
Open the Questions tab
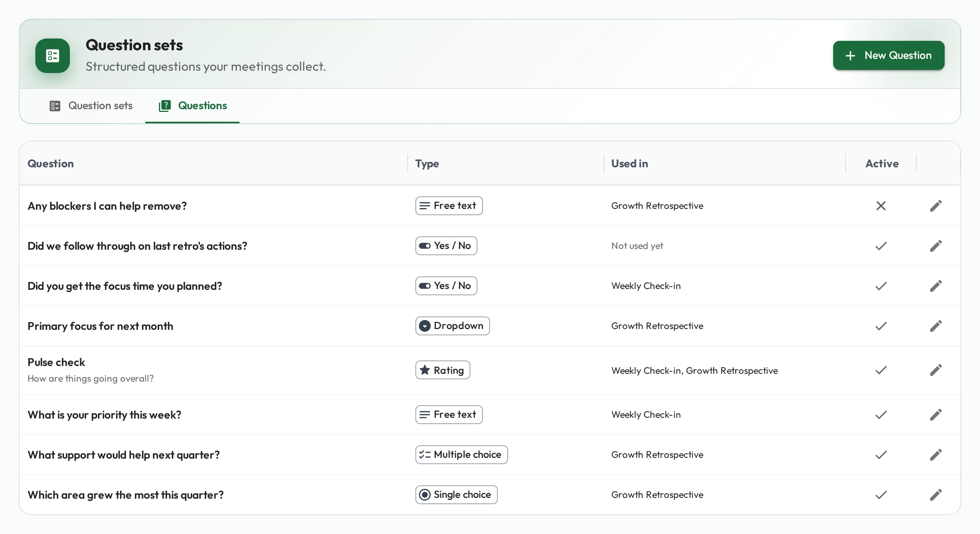point(192,106)
